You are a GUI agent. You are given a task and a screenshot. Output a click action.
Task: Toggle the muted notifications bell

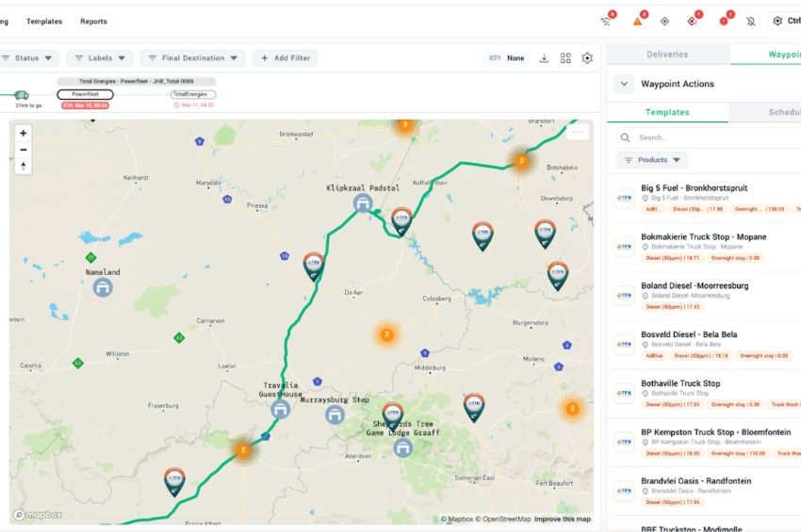coord(750,22)
